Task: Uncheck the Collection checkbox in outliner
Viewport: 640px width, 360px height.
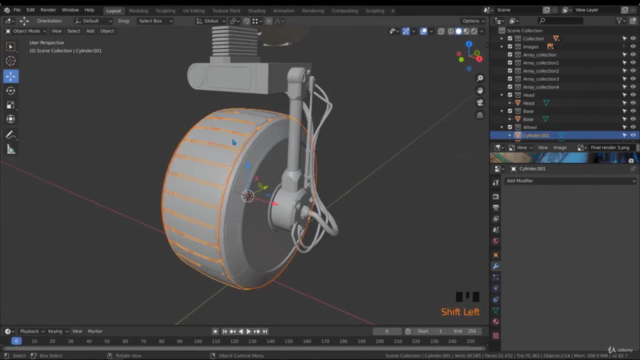Action: click(x=510, y=38)
